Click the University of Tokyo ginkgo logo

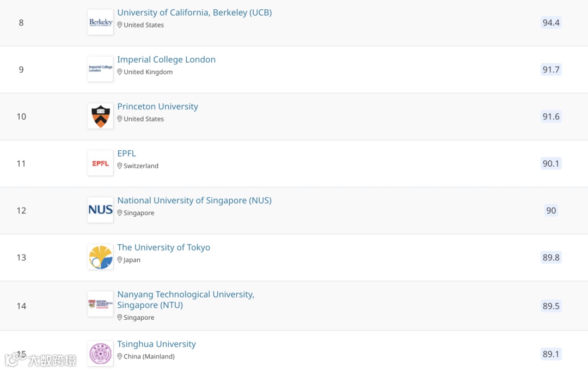100,257
